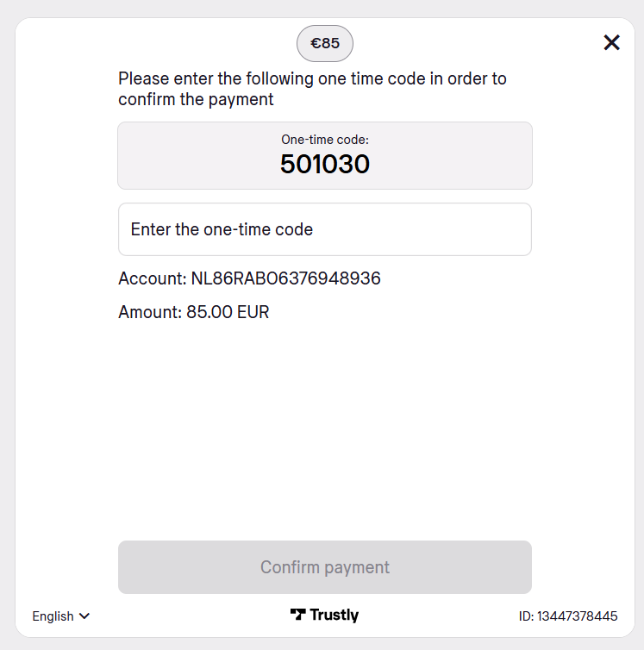Viewport: 644px width, 650px height.
Task: Click the Confirm payment button
Action: tap(325, 567)
